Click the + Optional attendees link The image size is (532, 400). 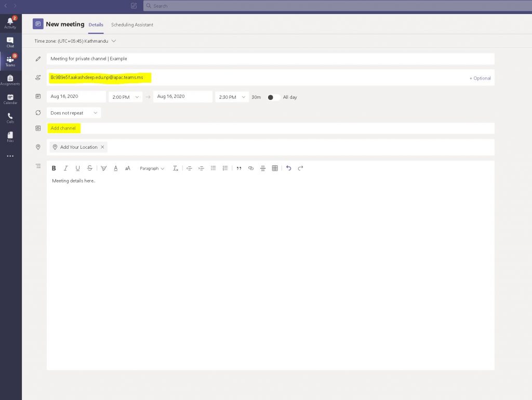click(480, 78)
